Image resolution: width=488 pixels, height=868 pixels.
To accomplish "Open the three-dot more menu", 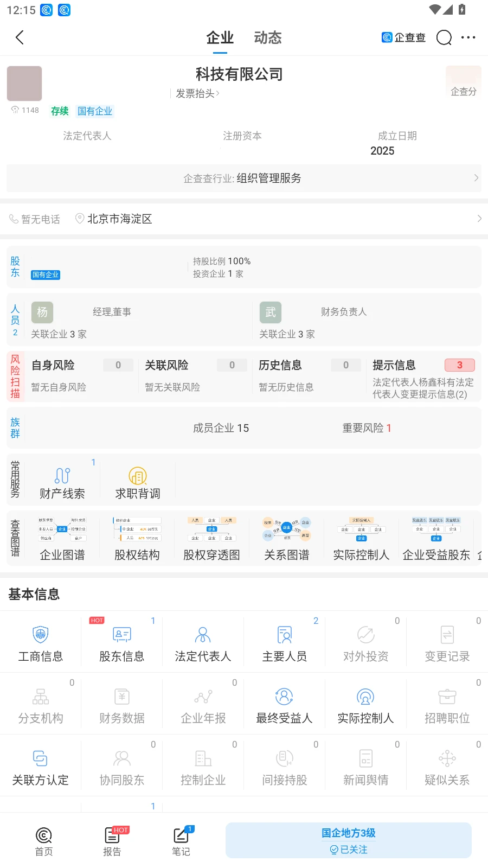I will pos(468,37).
